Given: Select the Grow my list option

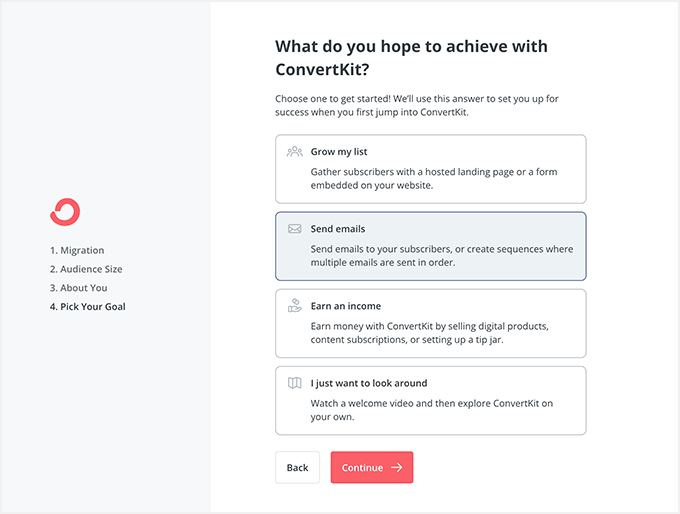Looking at the screenshot, I should click(430, 168).
